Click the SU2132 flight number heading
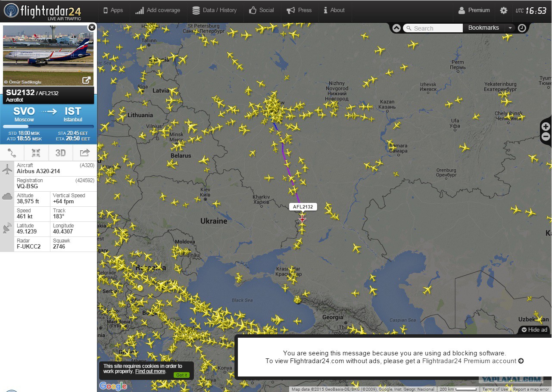 pos(20,93)
